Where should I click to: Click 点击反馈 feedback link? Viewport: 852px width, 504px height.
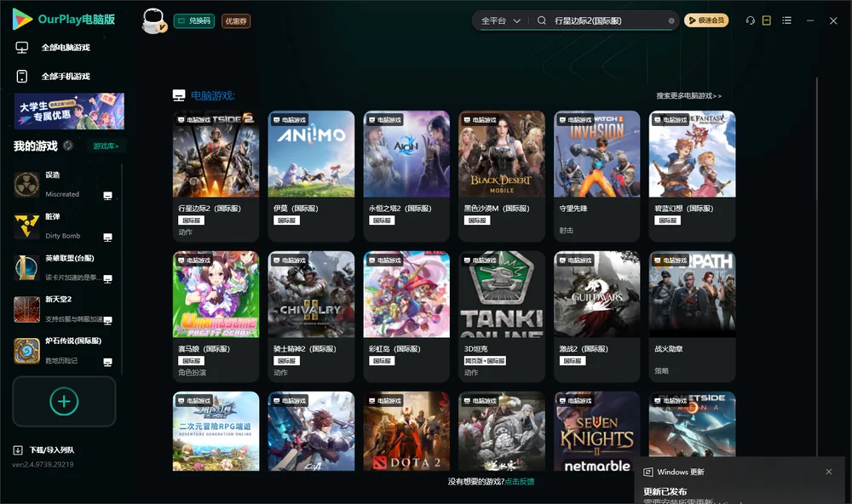(520, 482)
